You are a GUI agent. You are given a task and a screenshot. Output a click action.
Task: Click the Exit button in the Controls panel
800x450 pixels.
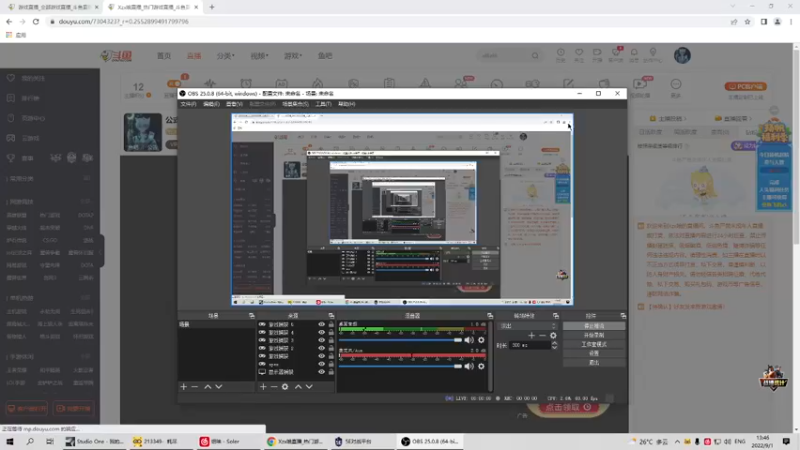coord(594,363)
